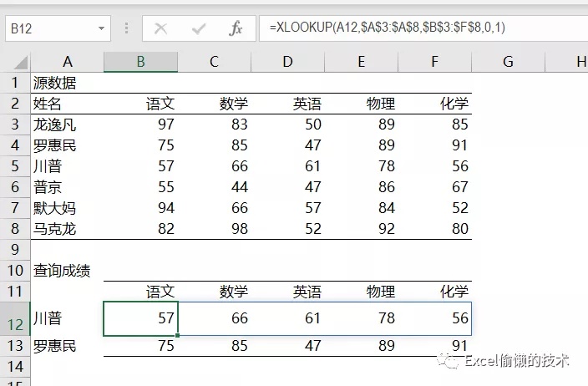Select row 12 header

[15, 318]
